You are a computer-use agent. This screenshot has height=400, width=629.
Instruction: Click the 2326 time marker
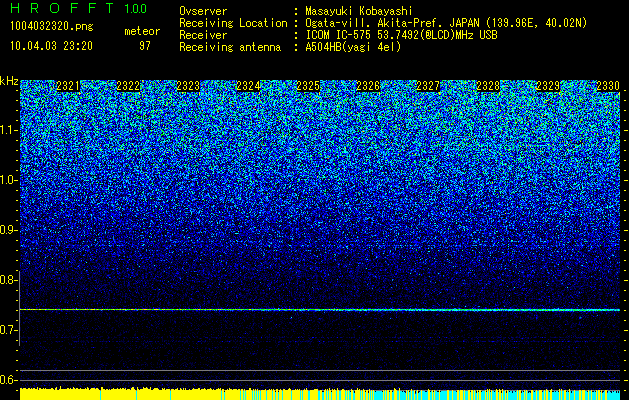[368, 86]
